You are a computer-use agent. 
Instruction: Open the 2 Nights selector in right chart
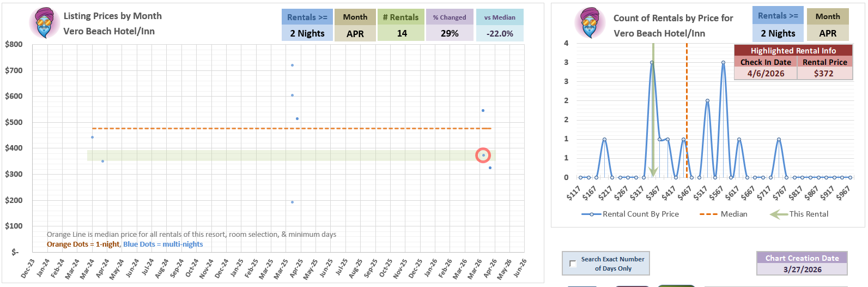778,33
